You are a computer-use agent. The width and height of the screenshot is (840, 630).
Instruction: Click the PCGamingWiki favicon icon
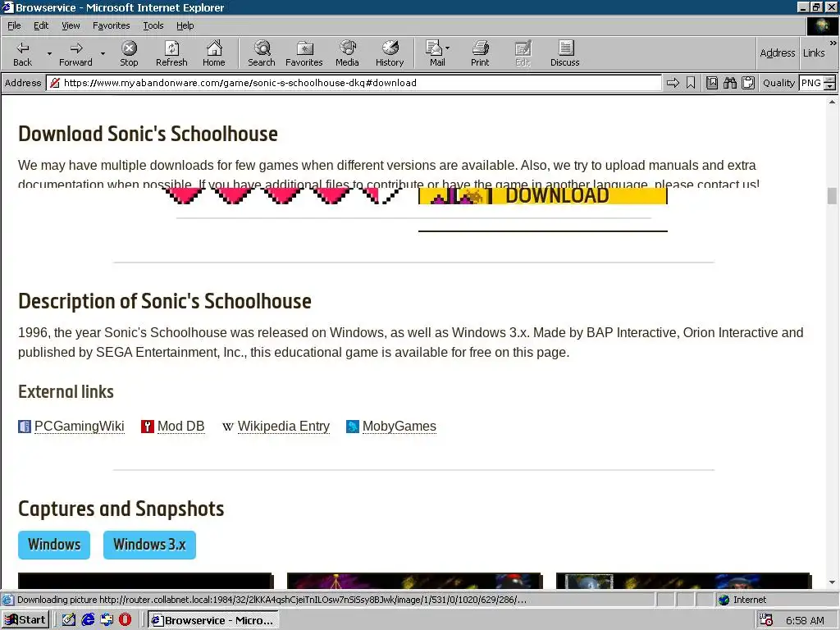25,427
